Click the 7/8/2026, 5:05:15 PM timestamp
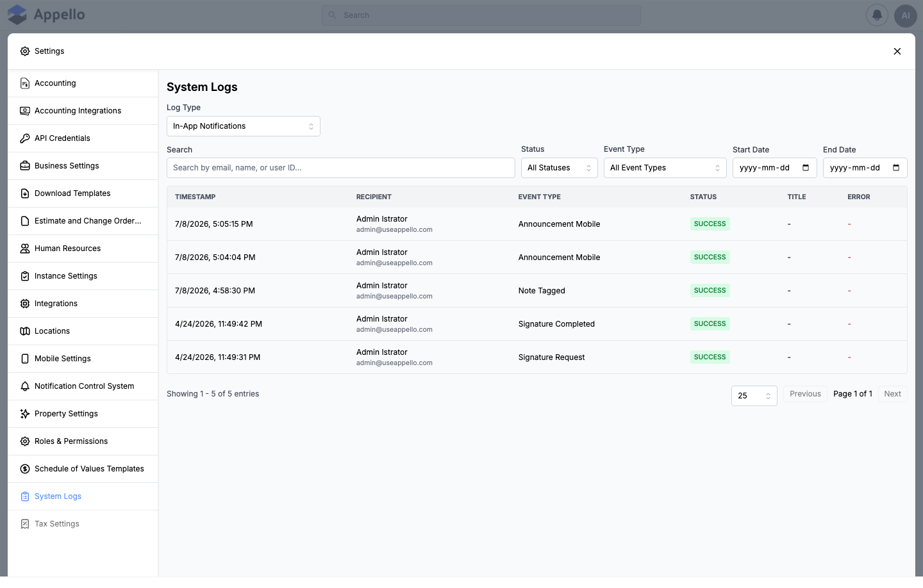The width and height of the screenshot is (923, 588). (214, 224)
